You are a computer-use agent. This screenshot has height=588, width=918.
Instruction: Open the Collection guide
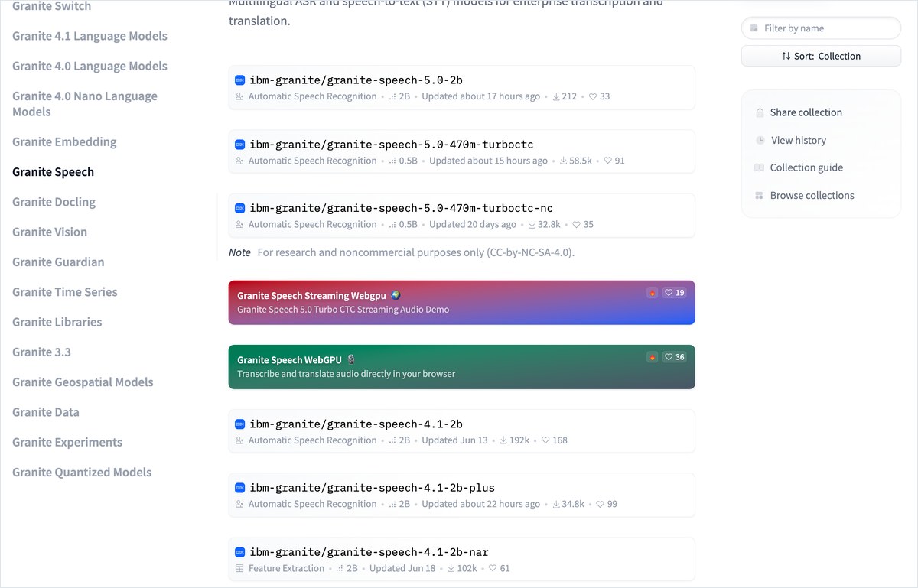pos(806,167)
